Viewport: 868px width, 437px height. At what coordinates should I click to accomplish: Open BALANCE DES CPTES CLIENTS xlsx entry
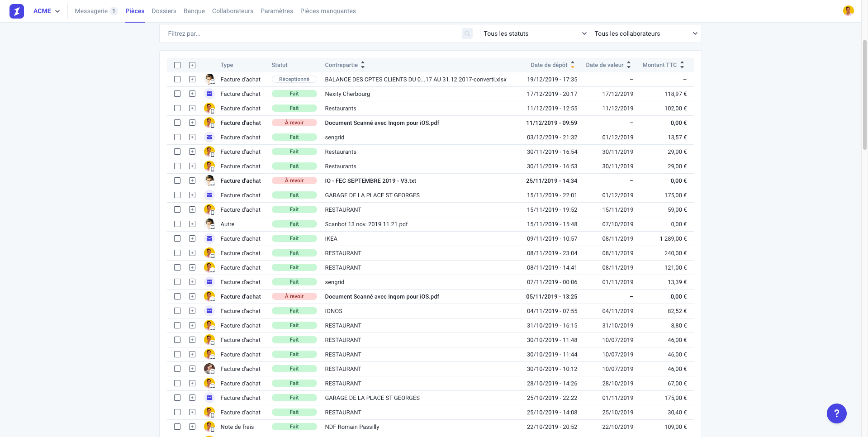pyautogui.click(x=416, y=79)
